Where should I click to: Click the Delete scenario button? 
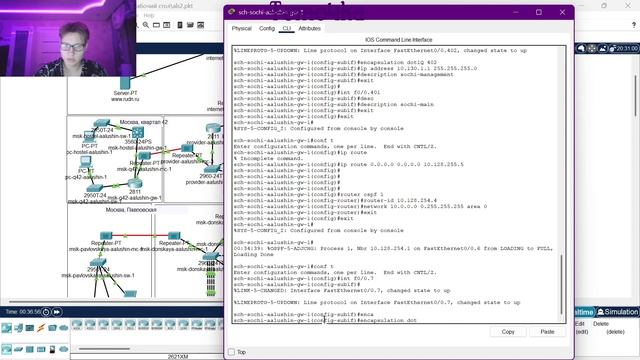click(x=601, y=324)
